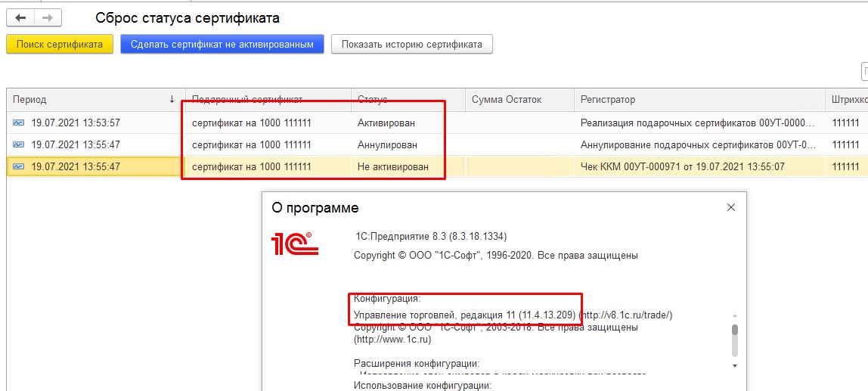868x391 pixels.
Task: Select record icon of the Аннулирован row
Action: 18,145
